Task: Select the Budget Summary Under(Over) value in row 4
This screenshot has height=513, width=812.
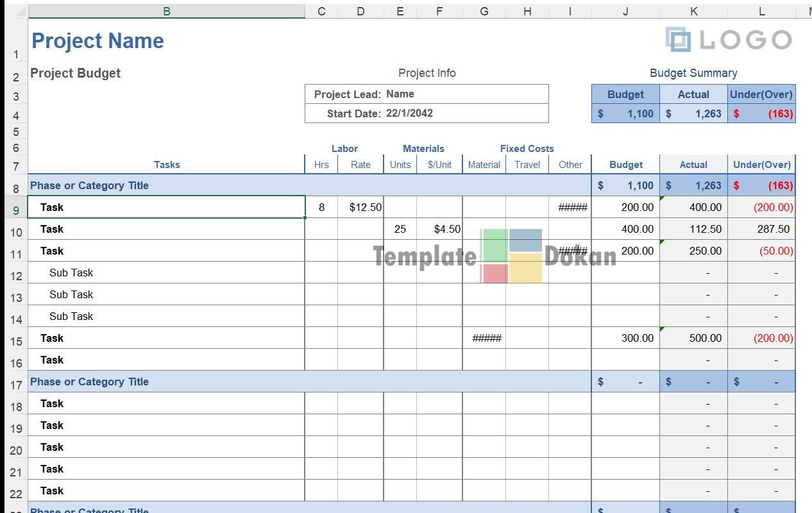Action: tap(761, 114)
